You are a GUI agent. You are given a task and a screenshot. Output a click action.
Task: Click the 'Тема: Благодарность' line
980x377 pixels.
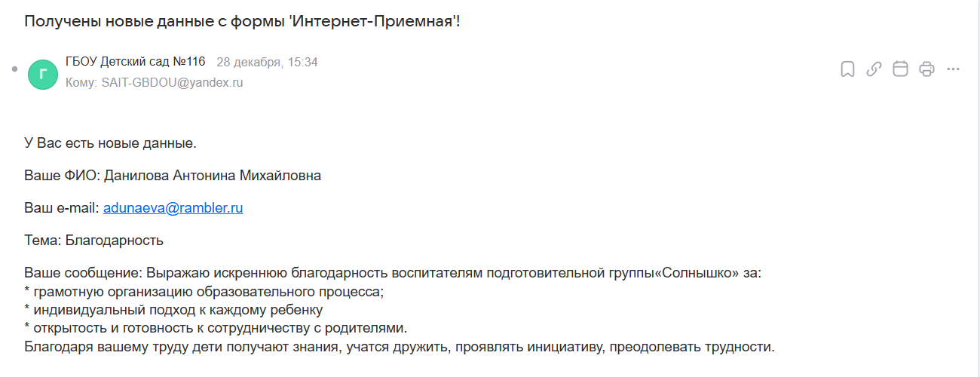(x=94, y=241)
